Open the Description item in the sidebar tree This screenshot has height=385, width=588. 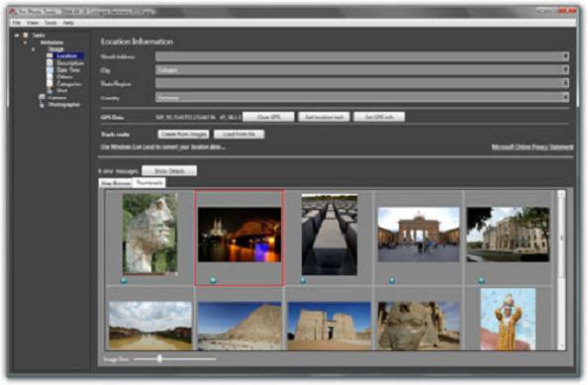click(70, 63)
